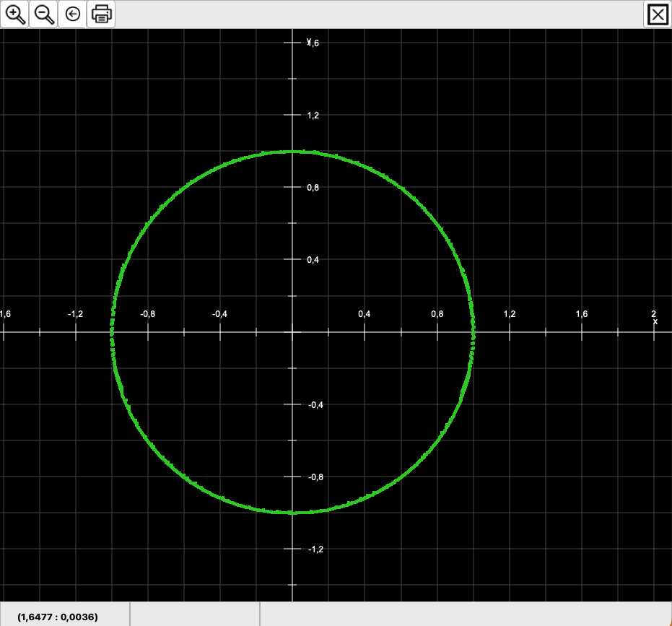Click the top point of the green circle

pos(292,152)
